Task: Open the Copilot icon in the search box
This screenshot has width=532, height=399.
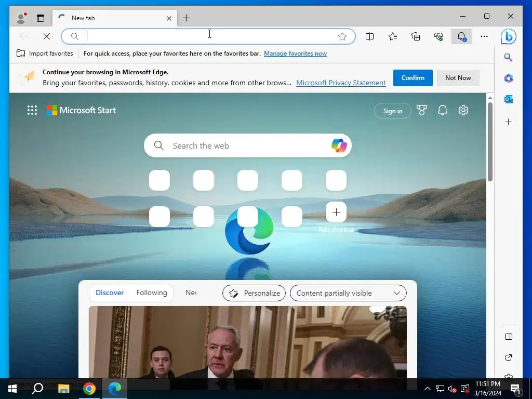Action: [x=339, y=145]
